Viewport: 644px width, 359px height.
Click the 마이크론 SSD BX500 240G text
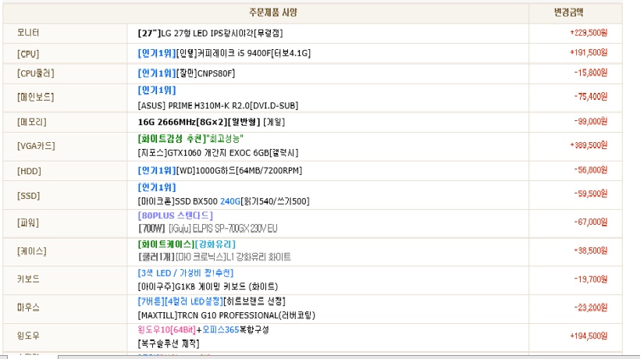[224, 201]
